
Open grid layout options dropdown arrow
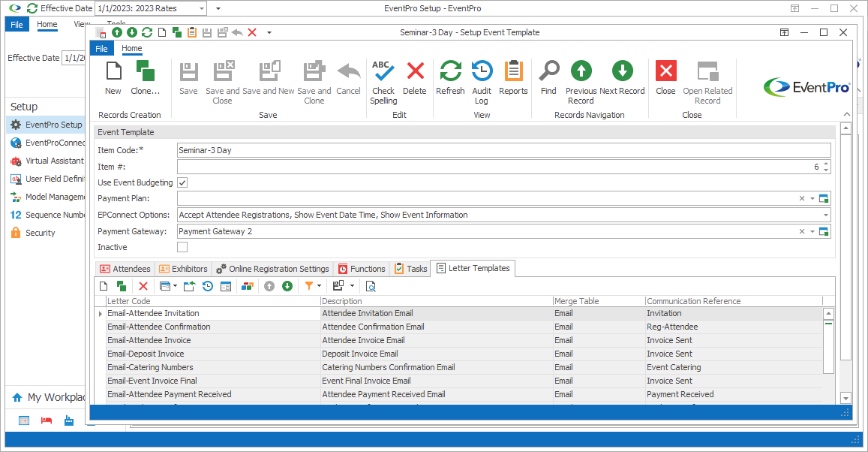point(352,286)
